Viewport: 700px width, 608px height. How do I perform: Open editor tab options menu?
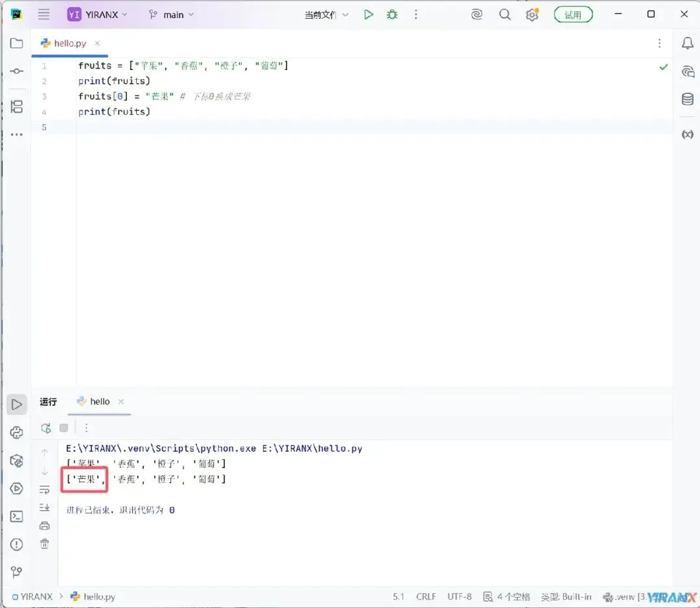click(659, 43)
